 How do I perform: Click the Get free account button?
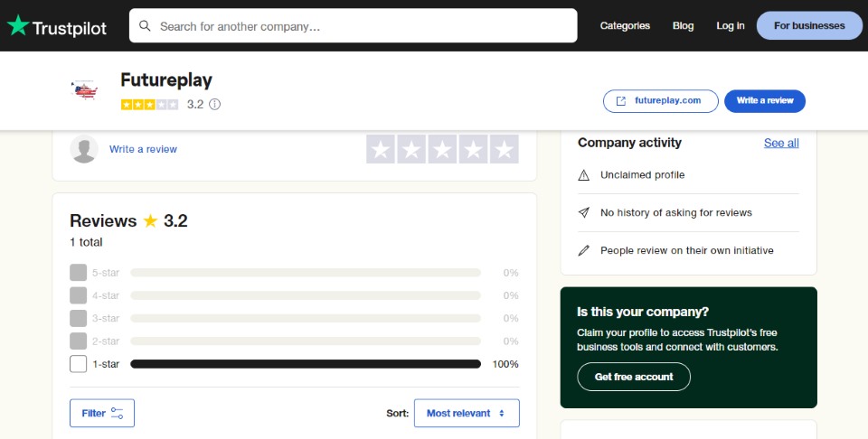[634, 377]
